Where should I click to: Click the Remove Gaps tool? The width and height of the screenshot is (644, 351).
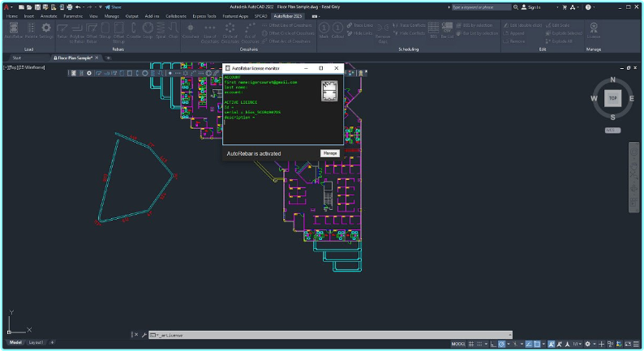(383, 33)
